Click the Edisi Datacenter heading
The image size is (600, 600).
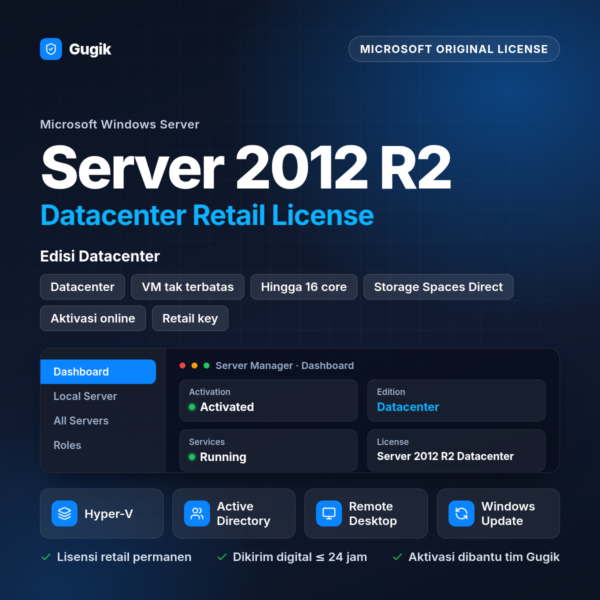[x=100, y=256]
